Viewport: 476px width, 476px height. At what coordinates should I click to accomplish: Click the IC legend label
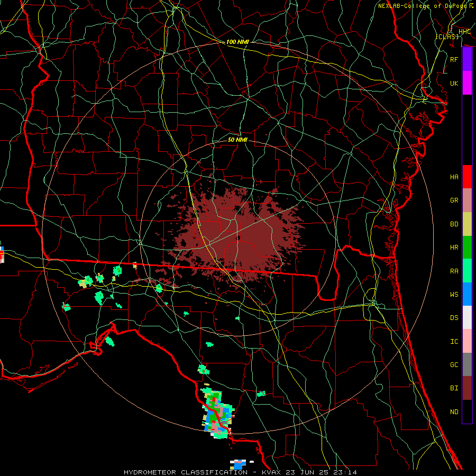pos(454,341)
